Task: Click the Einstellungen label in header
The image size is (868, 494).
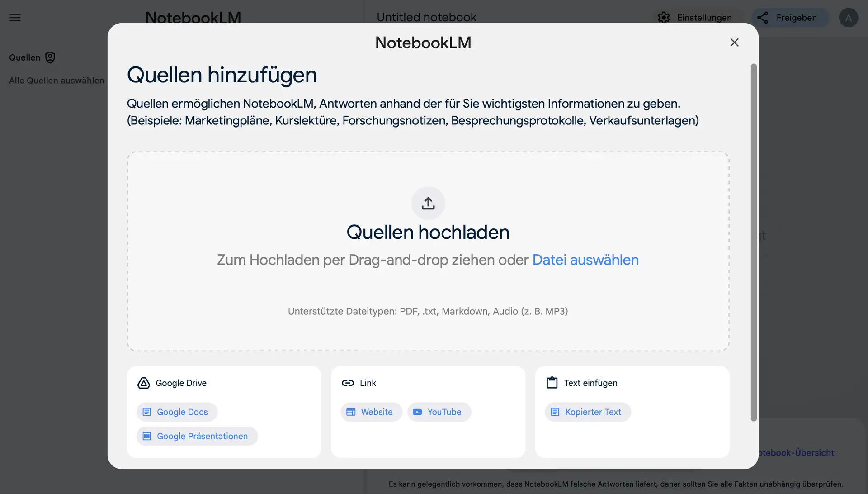Action: pyautogui.click(x=704, y=18)
